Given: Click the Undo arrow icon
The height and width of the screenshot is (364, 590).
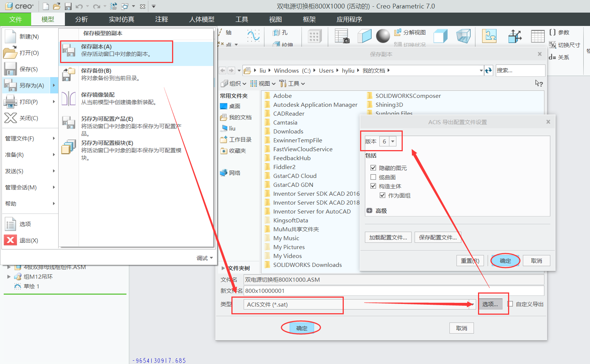Looking at the screenshot, I should click(x=79, y=6).
